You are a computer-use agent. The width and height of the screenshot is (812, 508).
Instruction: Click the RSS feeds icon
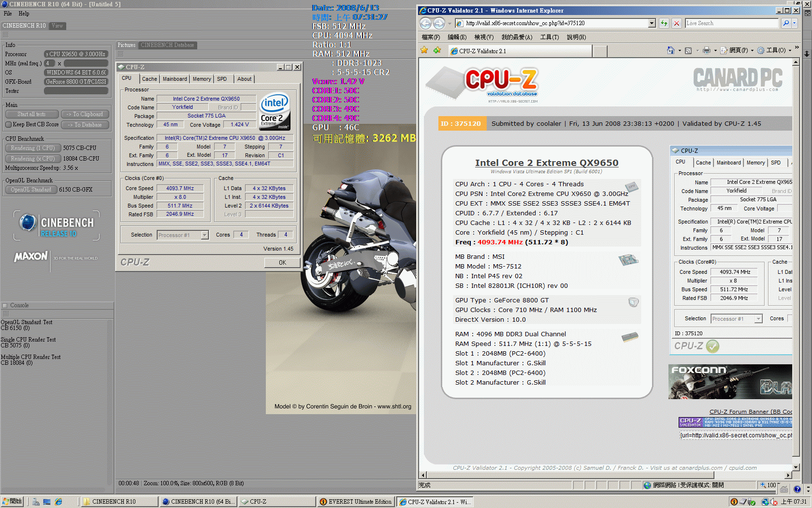(x=688, y=50)
